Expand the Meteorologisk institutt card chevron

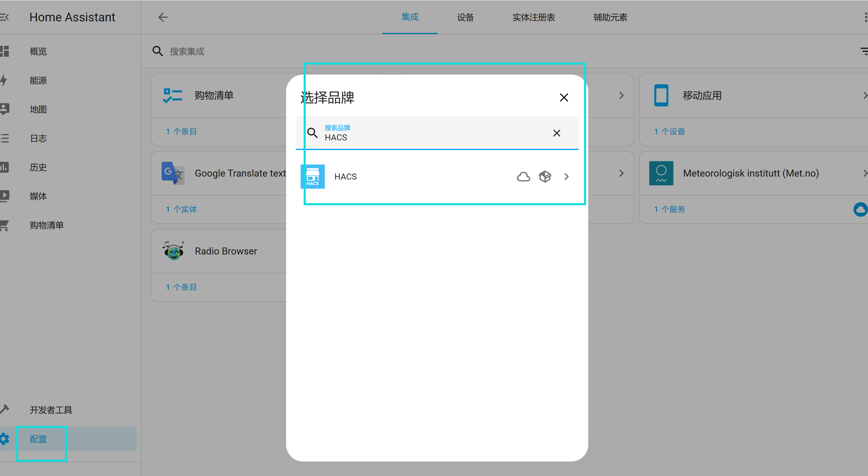click(865, 173)
